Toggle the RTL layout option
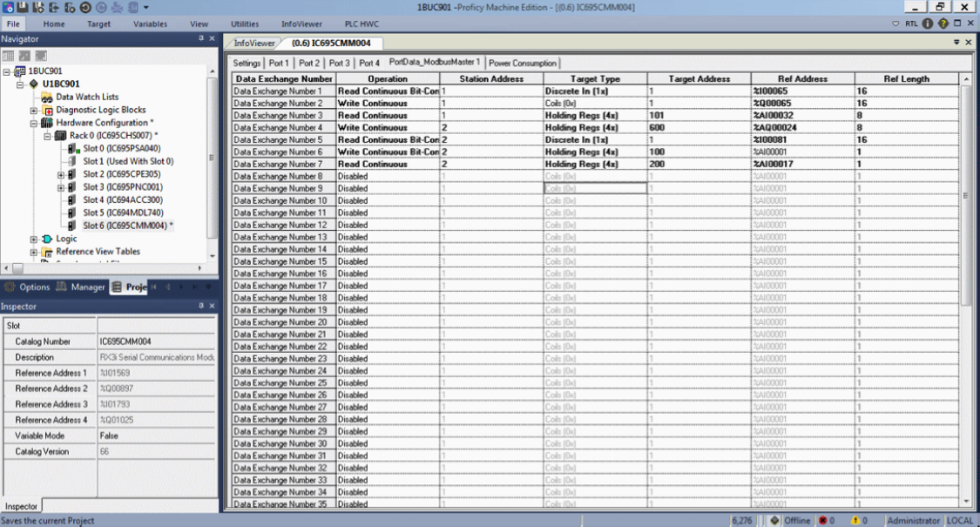 (911, 24)
